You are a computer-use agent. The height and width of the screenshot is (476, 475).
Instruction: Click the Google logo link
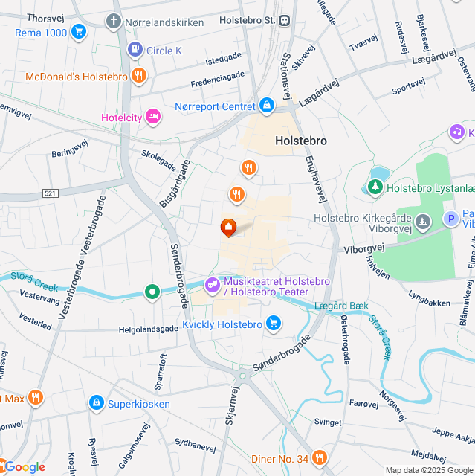(x=25, y=467)
